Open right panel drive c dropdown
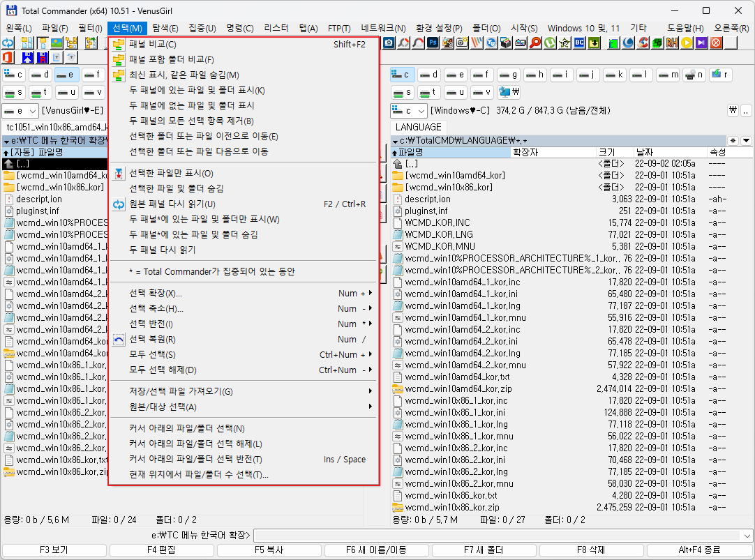This screenshot has width=755, height=560. [x=408, y=111]
